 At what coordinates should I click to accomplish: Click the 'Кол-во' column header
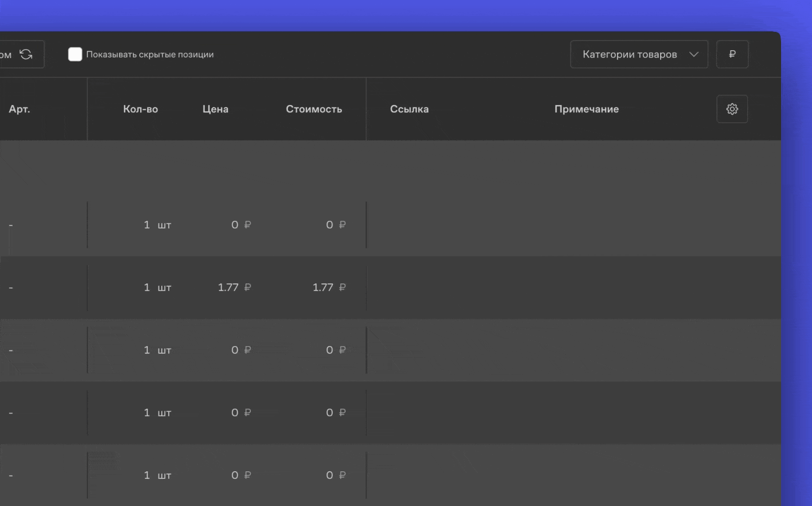(x=140, y=109)
